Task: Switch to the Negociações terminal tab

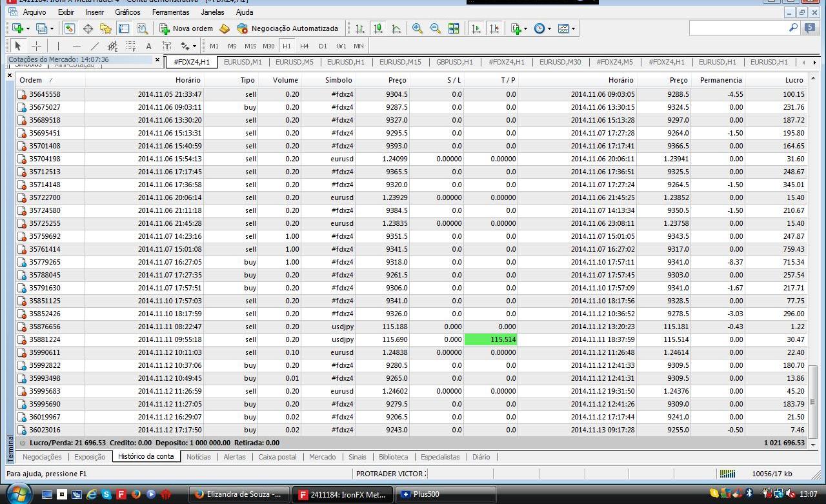Action: (42, 457)
